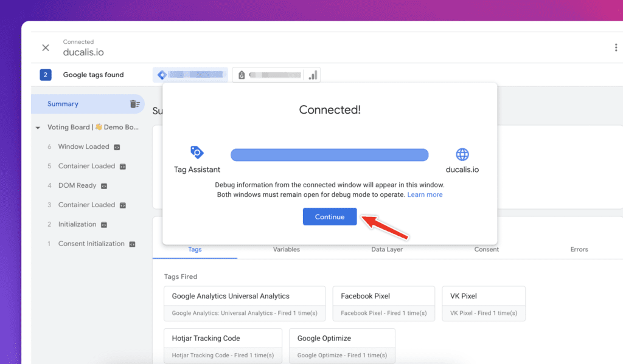Open the Data Layer tab
Viewport: 623px width, 364px height.
point(386,249)
